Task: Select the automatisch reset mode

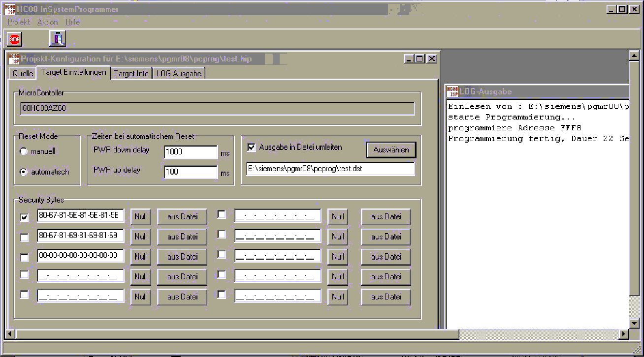Action: tap(23, 172)
